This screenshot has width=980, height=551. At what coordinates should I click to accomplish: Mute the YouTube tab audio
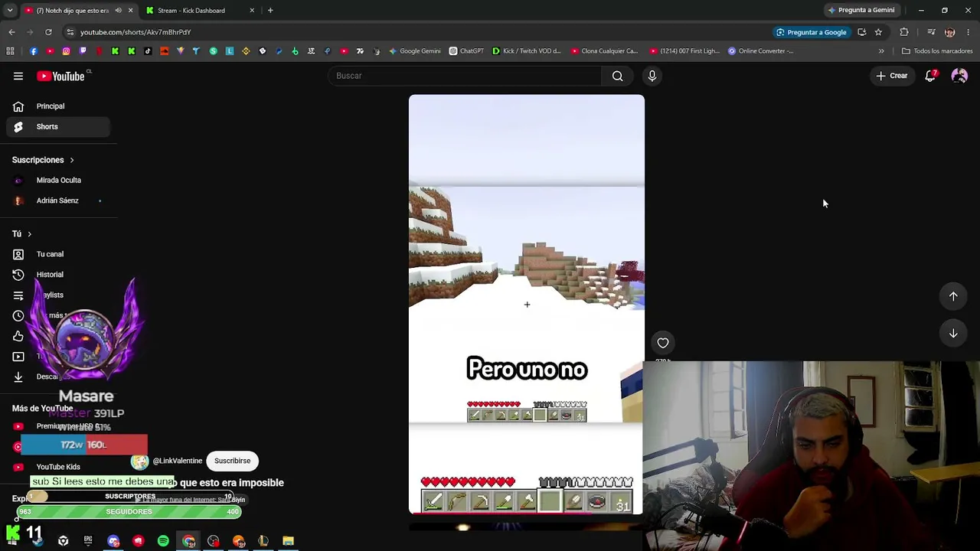coord(119,11)
